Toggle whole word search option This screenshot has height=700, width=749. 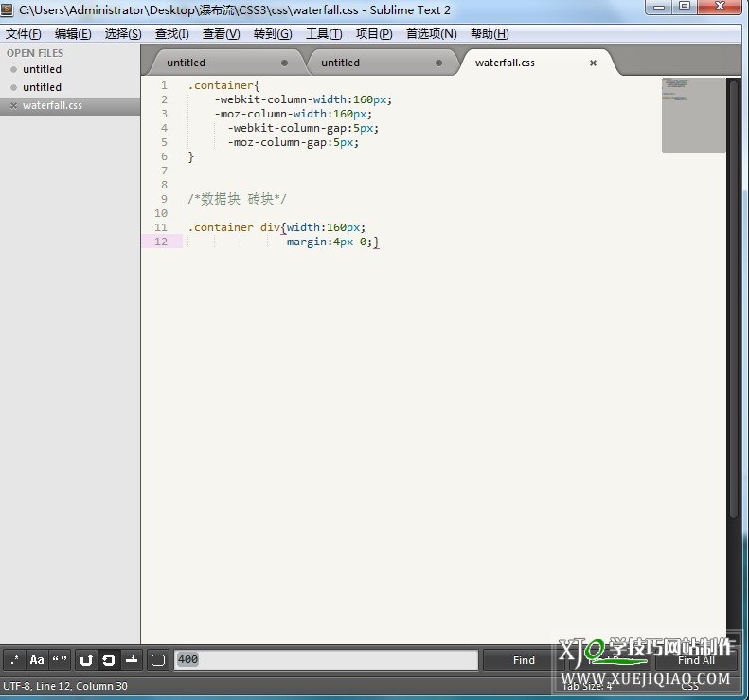click(60, 660)
